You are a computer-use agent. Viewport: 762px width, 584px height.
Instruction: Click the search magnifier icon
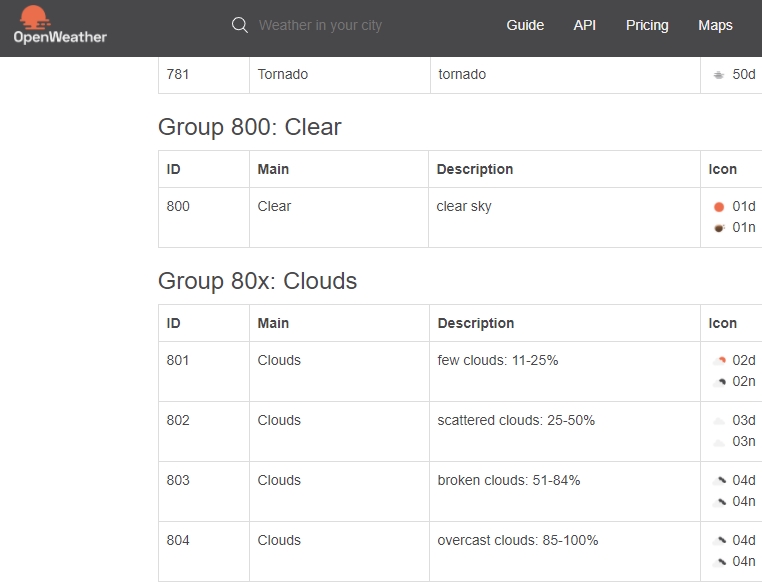tap(240, 25)
